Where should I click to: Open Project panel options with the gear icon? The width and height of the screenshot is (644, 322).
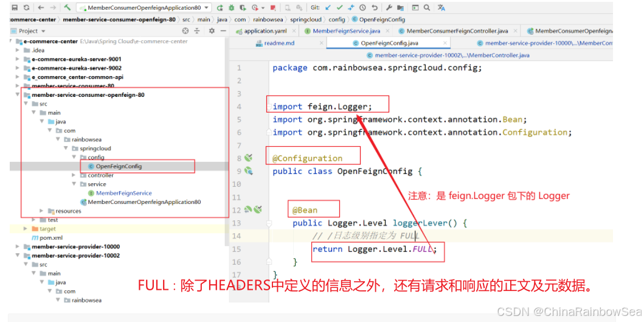click(212, 31)
